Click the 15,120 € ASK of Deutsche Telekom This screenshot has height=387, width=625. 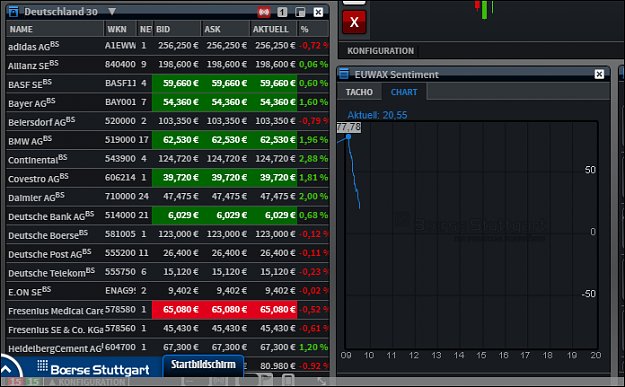229,272
